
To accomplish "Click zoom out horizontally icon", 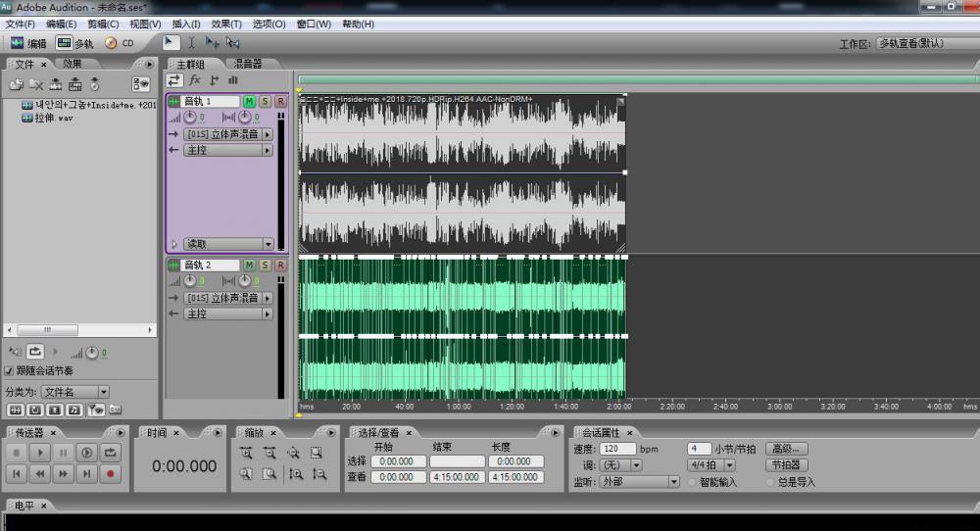I will (269, 453).
